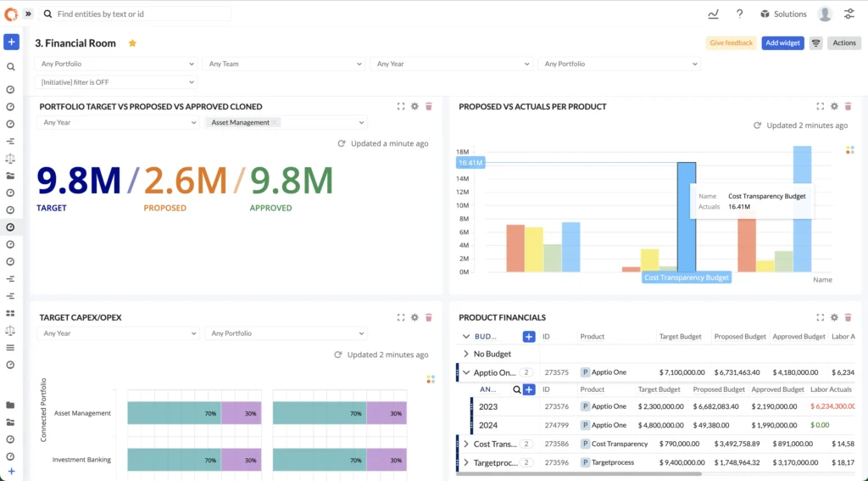
Task: Maximize the Target Capex/Opex widget
Action: pyautogui.click(x=401, y=317)
